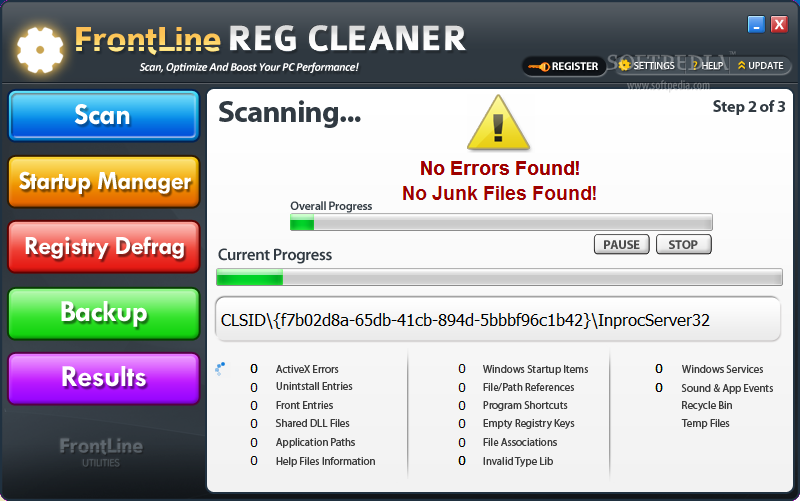Open the Startup Manager section
Viewport: 800px width, 501px height.
coord(104,182)
